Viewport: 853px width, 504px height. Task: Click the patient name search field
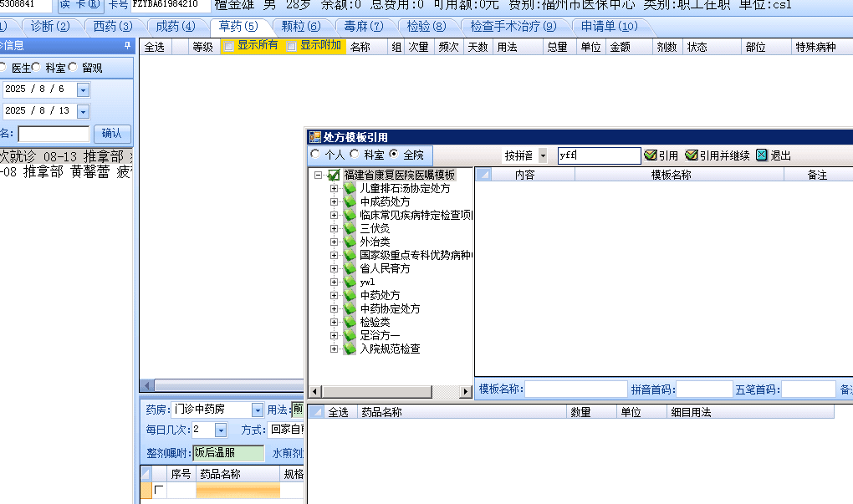point(54,134)
